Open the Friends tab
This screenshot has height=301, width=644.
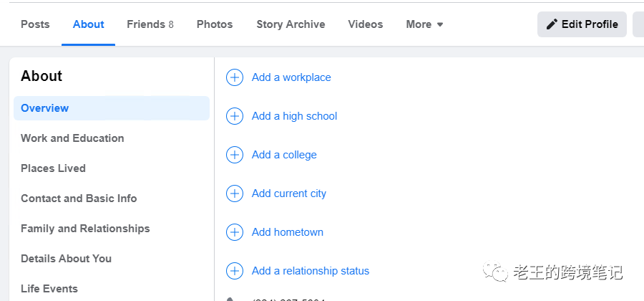point(150,24)
